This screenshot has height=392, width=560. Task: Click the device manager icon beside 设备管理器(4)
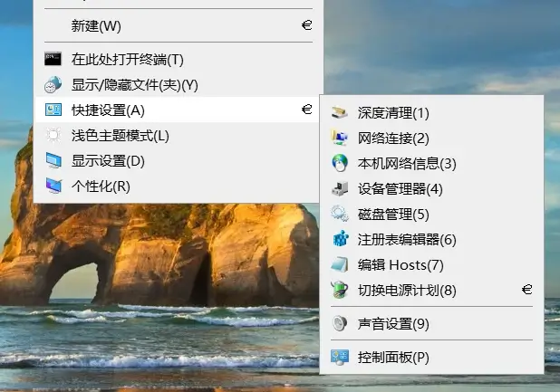coord(340,188)
